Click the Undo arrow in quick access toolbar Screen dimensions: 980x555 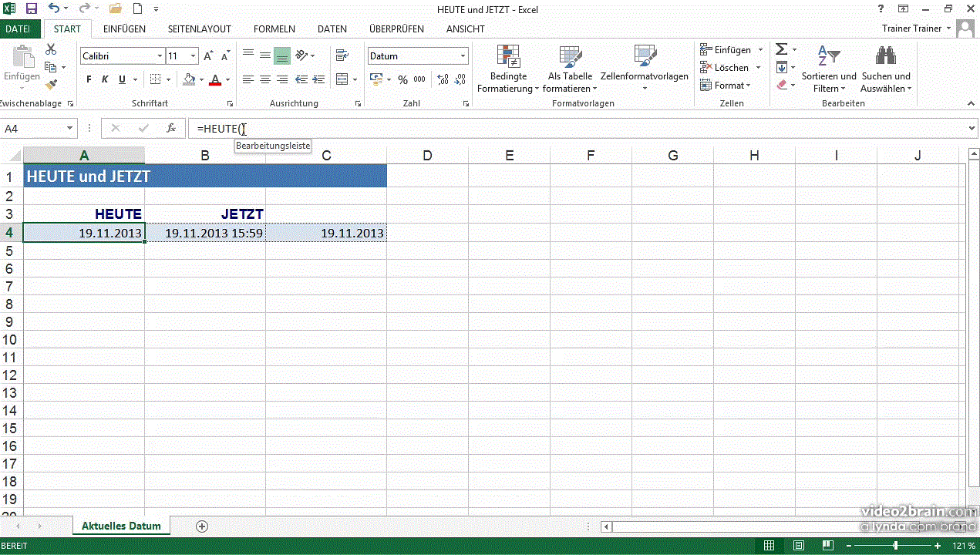point(54,9)
